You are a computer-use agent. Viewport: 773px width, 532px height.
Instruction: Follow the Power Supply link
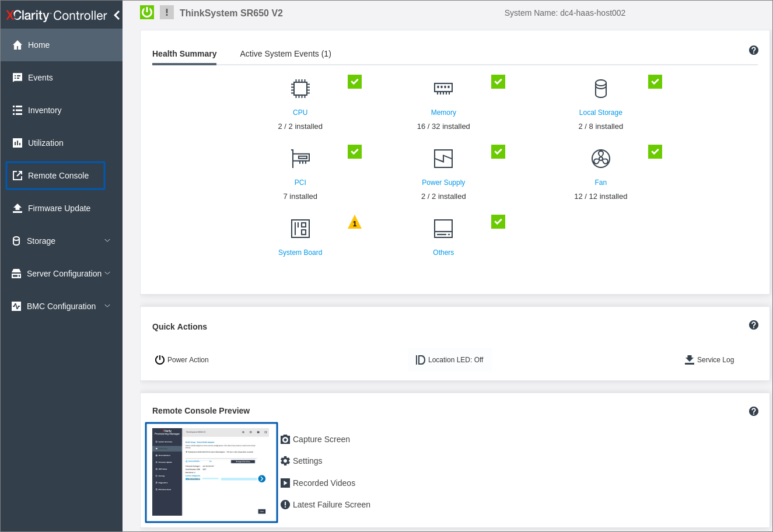[x=443, y=183]
